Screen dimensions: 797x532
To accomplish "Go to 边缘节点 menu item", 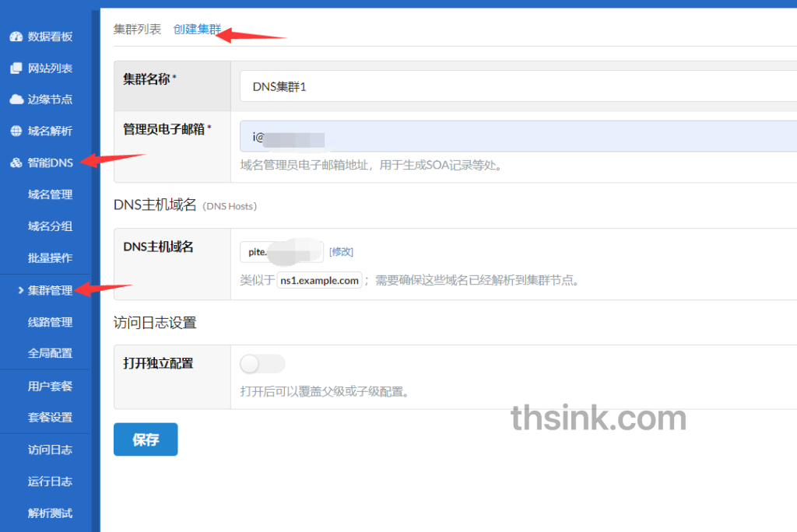I will tap(50, 99).
